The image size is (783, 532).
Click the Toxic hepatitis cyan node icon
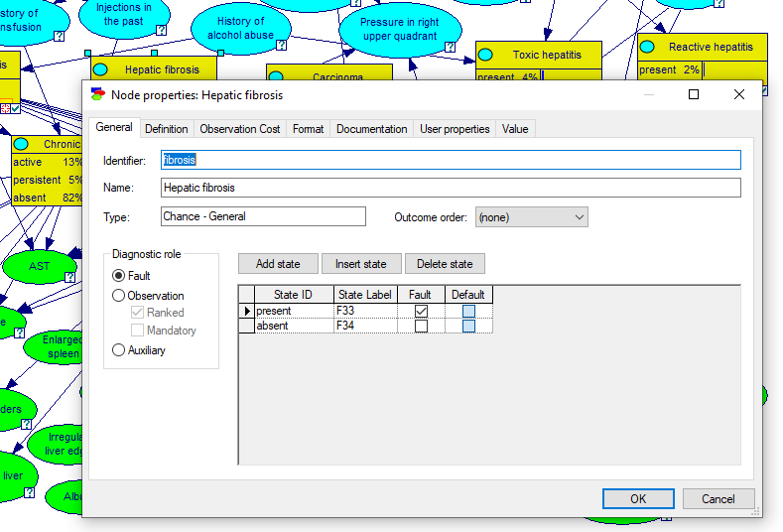pyautogui.click(x=486, y=55)
